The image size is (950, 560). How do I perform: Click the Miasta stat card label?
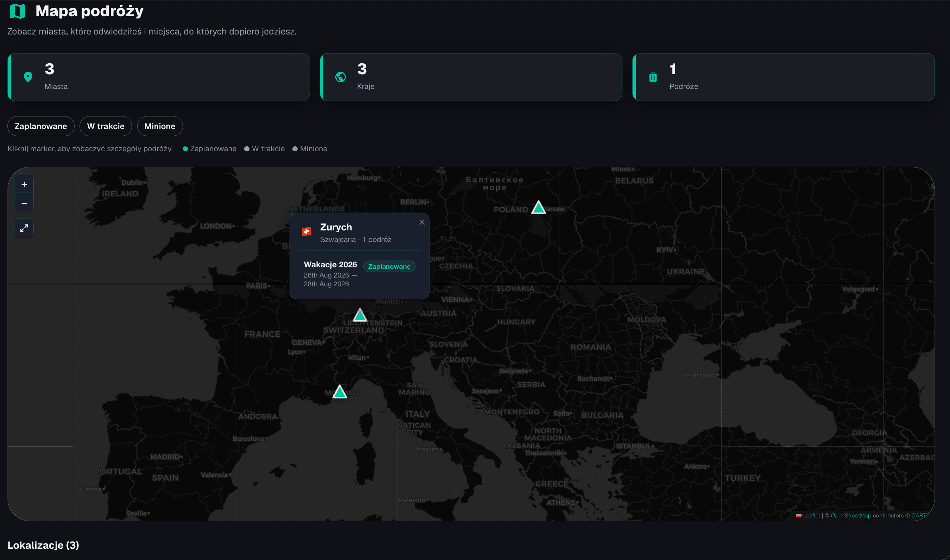(56, 87)
